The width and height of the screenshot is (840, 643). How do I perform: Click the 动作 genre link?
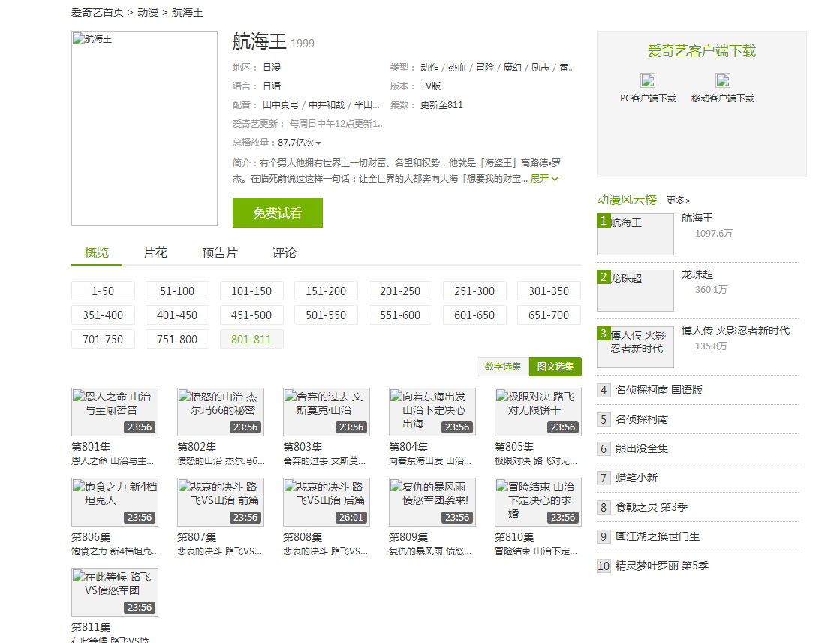tap(429, 68)
